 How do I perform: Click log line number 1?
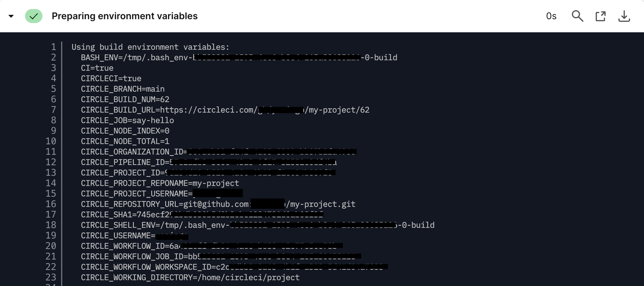(x=54, y=47)
